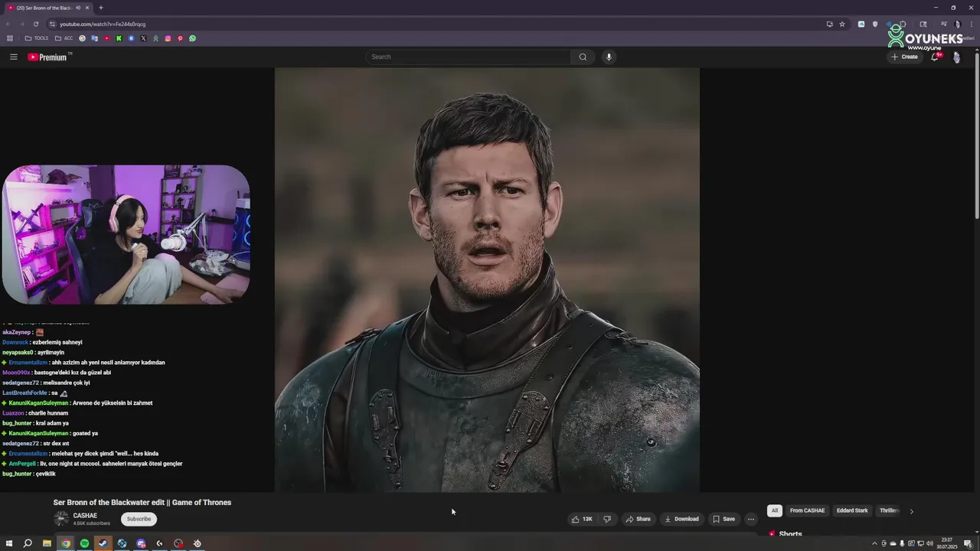
Task: Click the browser address bar URL
Action: (103, 24)
